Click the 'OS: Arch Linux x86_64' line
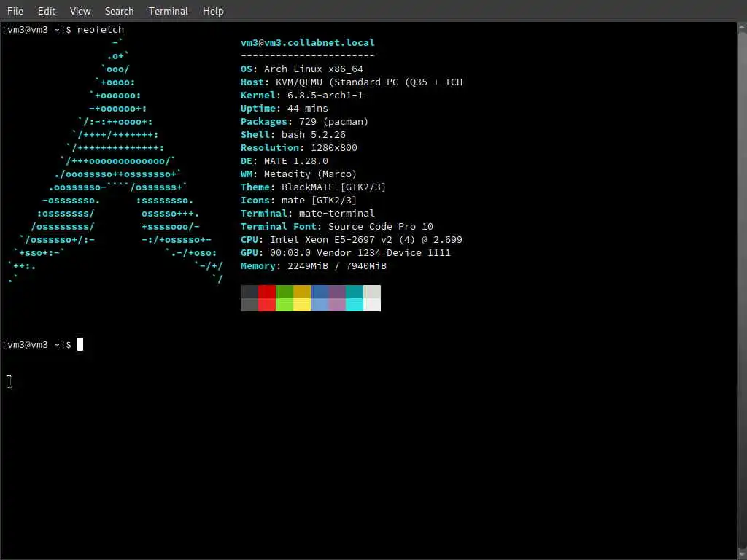 [x=302, y=69]
